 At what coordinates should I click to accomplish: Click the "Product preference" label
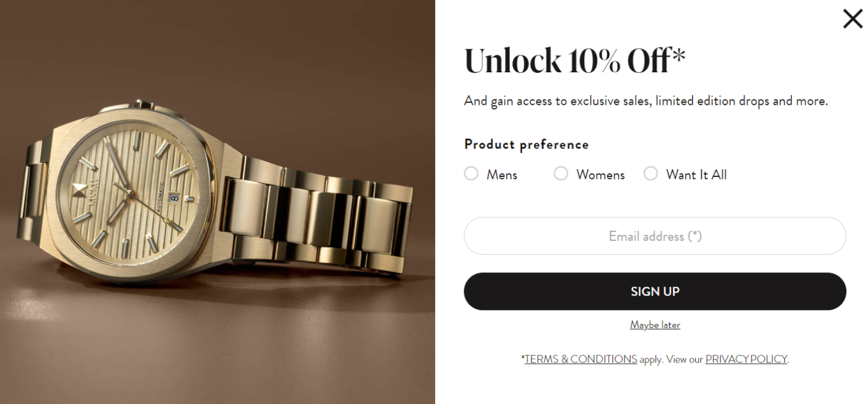526,145
